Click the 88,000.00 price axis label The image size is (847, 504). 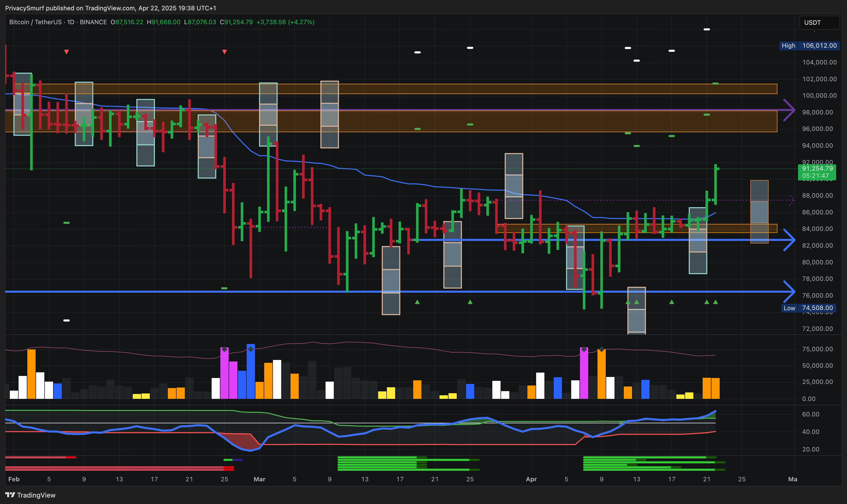coord(817,195)
